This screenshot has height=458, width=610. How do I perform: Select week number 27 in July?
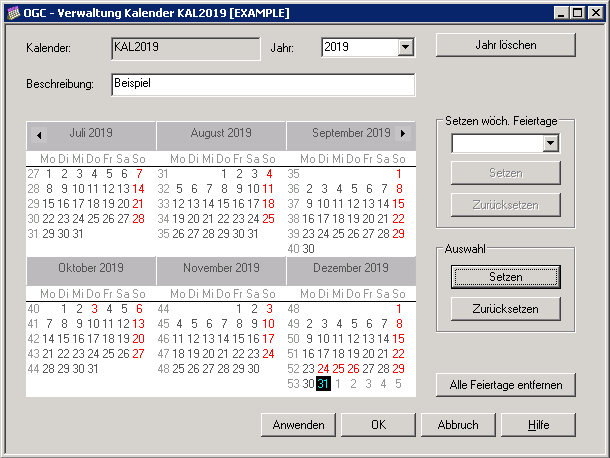33,174
